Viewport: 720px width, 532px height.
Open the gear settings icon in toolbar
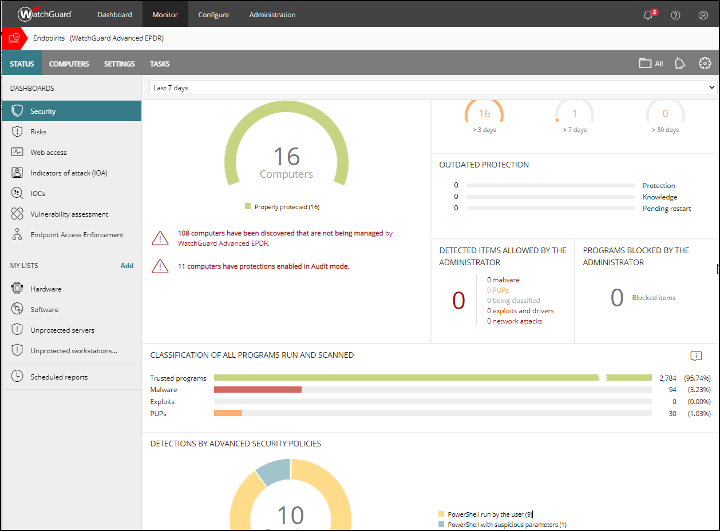(x=705, y=63)
